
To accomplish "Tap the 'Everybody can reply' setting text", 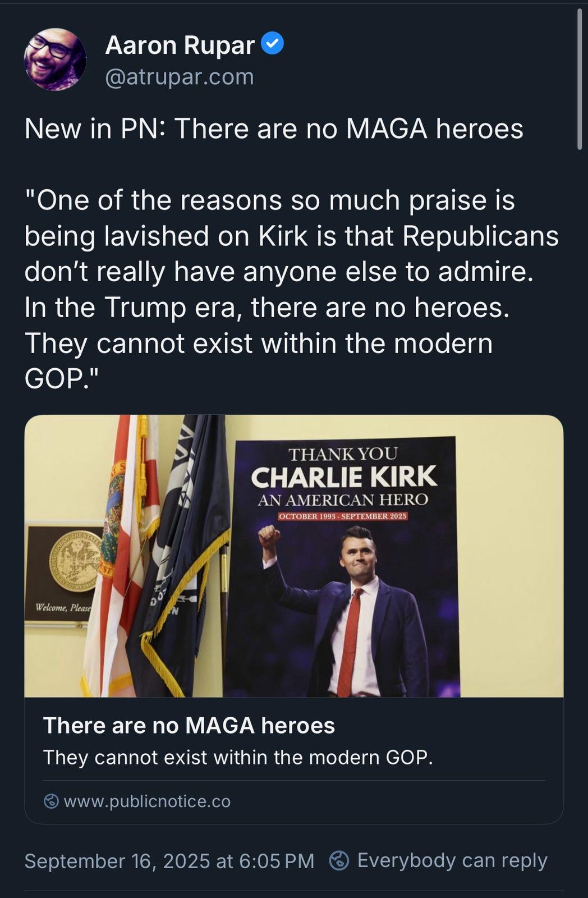I will point(452,860).
